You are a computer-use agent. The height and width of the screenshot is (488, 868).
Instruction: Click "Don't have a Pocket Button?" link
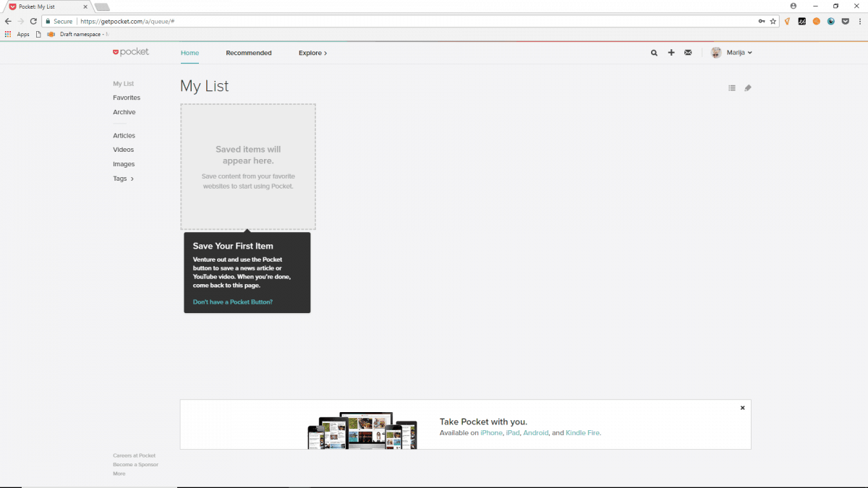point(233,301)
